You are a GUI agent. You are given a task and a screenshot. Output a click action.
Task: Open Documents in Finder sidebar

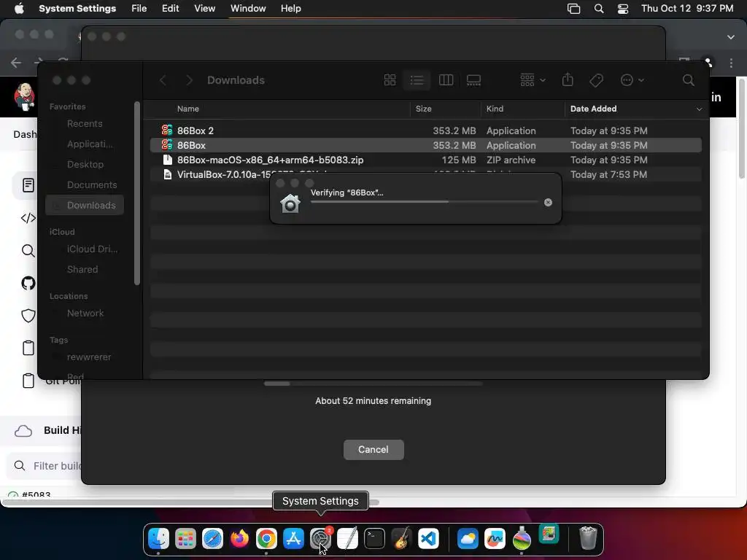(x=85, y=184)
